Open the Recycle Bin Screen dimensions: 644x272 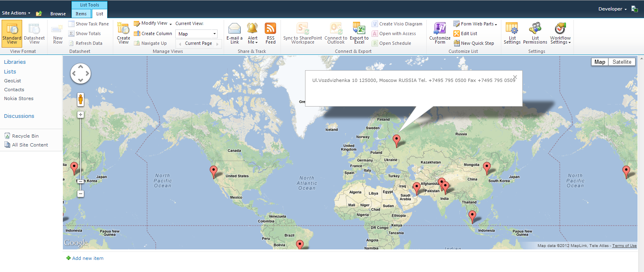point(21,136)
